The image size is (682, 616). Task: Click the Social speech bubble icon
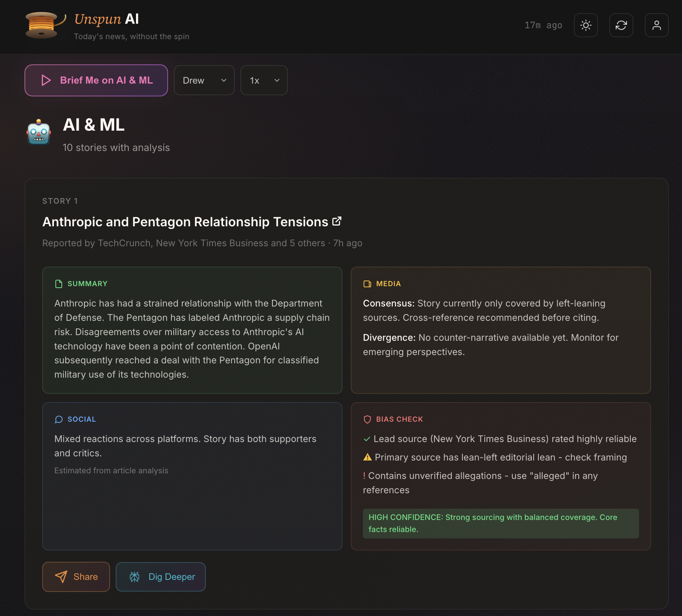(59, 419)
